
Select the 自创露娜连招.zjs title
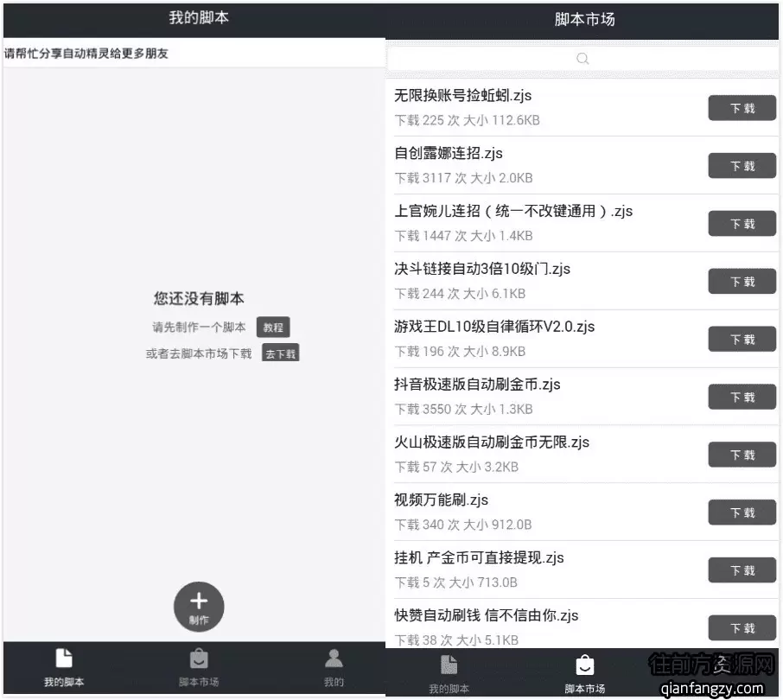click(449, 153)
